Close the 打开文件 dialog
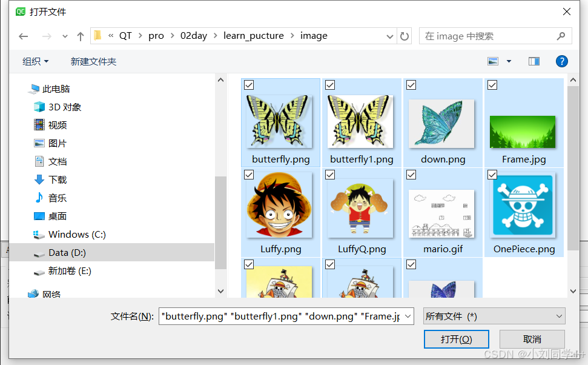 point(567,12)
